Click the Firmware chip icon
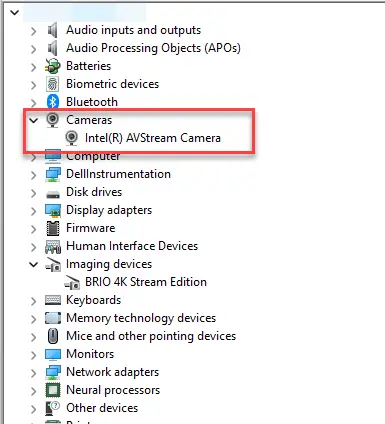The width and height of the screenshot is (385, 424). pyautogui.click(x=53, y=228)
